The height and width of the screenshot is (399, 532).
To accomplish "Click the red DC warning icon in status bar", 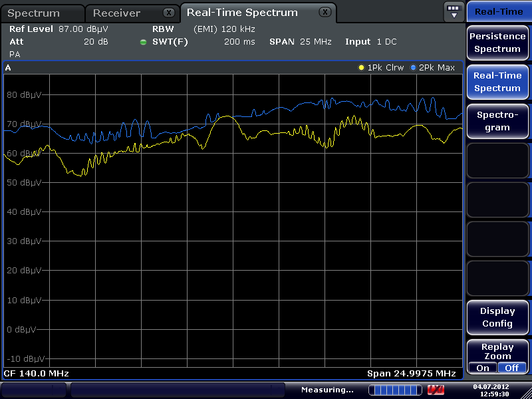I will click(x=436, y=390).
